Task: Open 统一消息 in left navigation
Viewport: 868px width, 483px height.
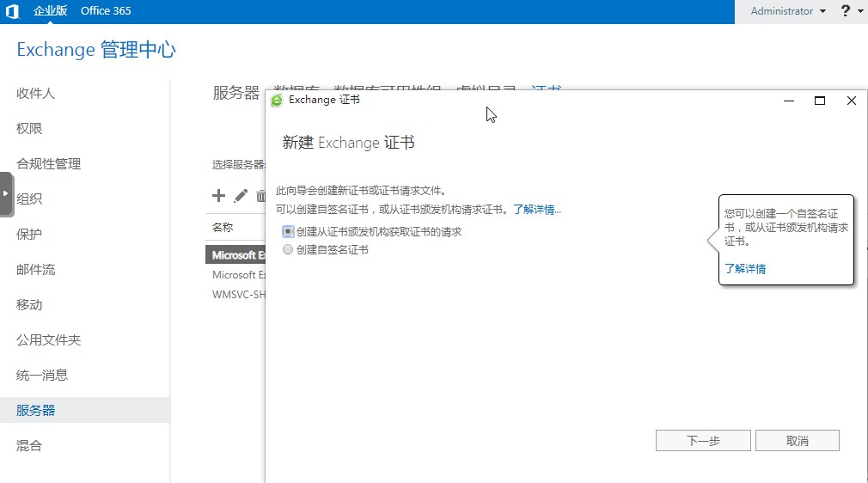Action: click(42, 376)
